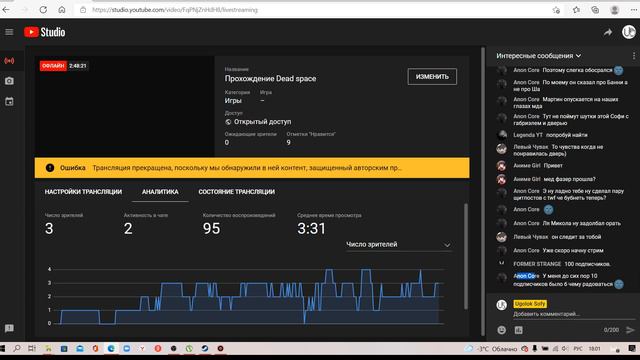The height and width of the screenshot is (360, 640).
Task: Click the error exclamation icon in yellow banner
Action: pyautogui.click(x=50, y=168)
